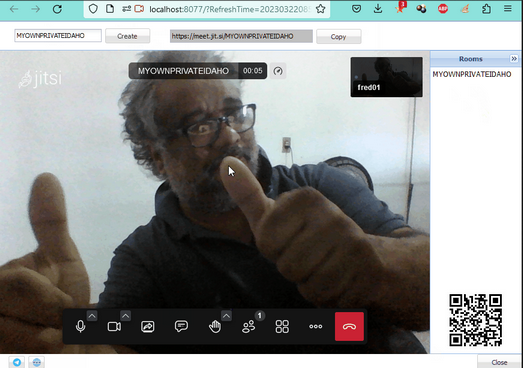
Task: Toggle tile view with the grid icon
Action: tap(282, 326)
